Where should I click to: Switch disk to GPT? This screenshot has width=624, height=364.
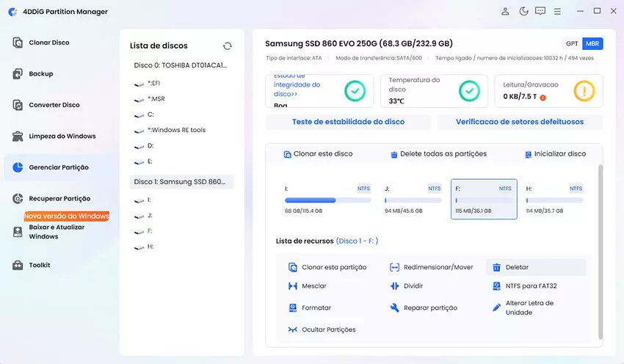click(x=572, y=44)
